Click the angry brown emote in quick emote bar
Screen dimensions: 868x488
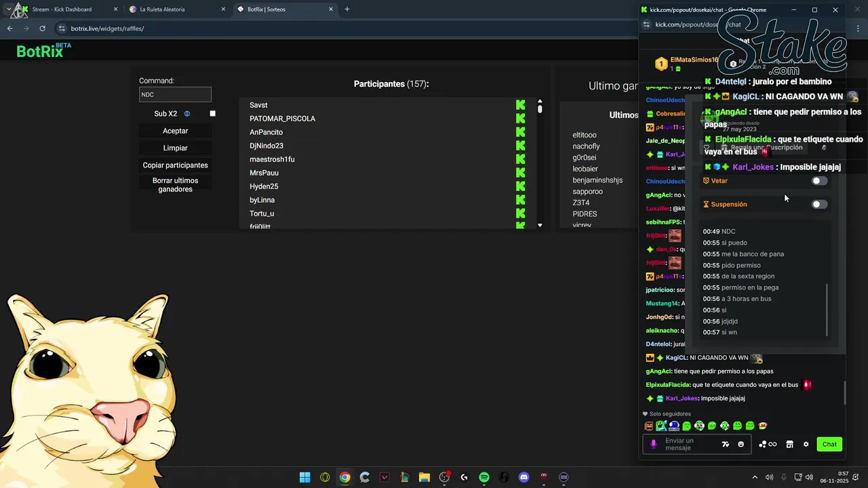(x=649, y=426)
